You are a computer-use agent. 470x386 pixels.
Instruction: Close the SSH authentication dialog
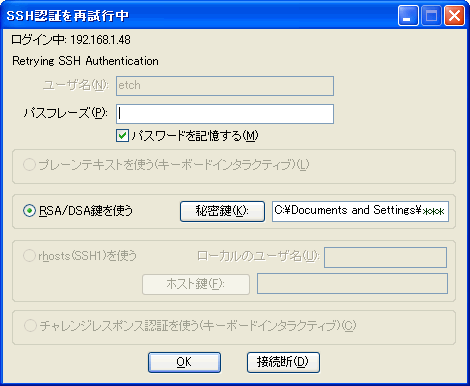[454, 16]
